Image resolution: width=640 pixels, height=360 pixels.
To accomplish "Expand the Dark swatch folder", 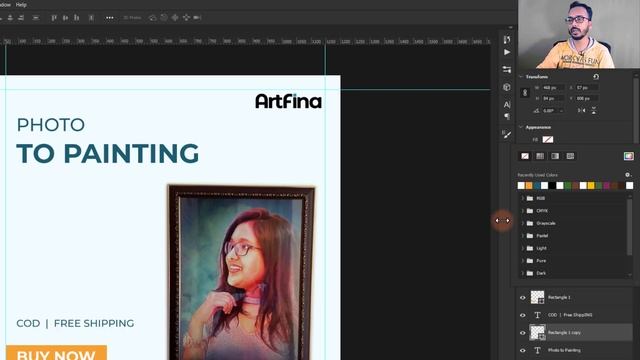I will click(522, 273).
